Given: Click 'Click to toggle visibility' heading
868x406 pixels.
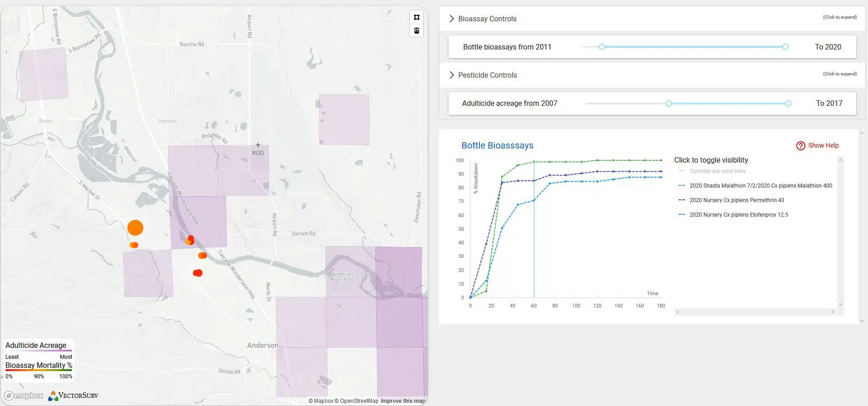Looking at the screenshot, I should (x=711, y=160).
